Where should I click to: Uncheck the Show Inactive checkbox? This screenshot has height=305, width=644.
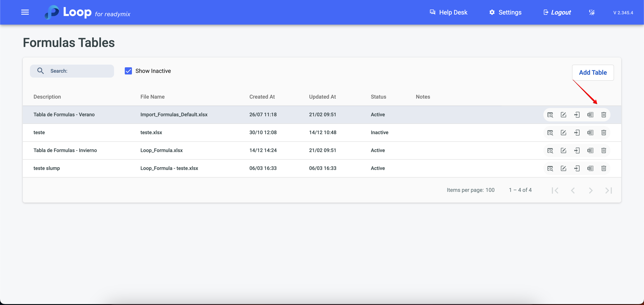[x=128, y=71]
